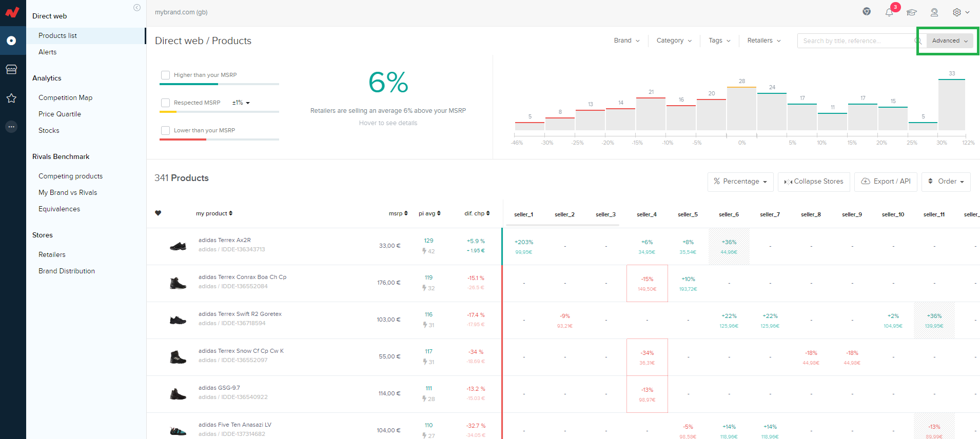The width and height of the screenshot is (980, 439).
Task: Open the star favorites sidebar icon
Action: pyautogui.click(x=11, y=98)
